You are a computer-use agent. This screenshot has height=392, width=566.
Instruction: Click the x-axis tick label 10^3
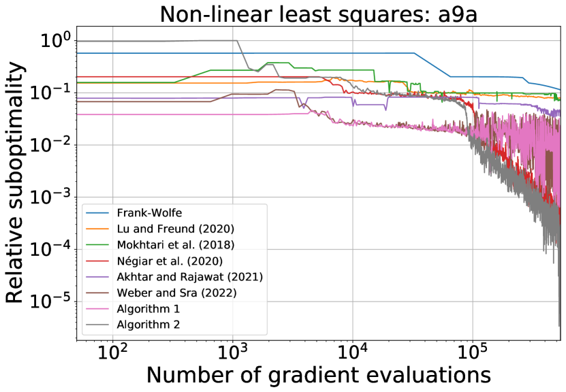[233, 352]
